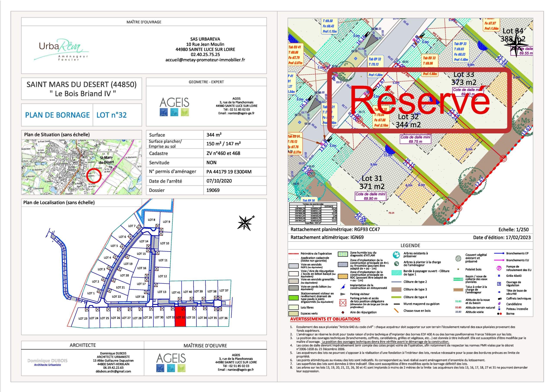Viewport: 554px width, 392px height.
Task: Click the Voie en pavés béton grey swatch
Action: click(293, 288)
